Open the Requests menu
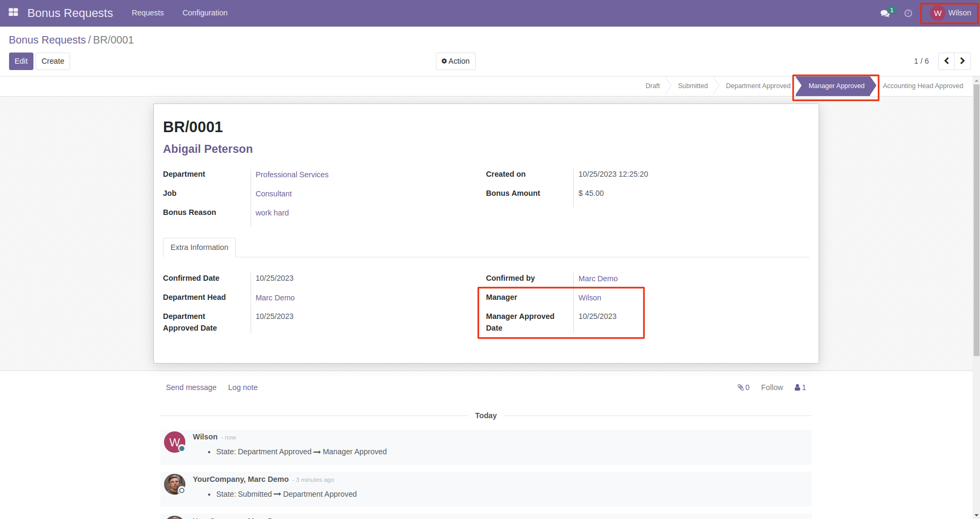The width and height of the screenshot is (980, 519). pos(148,13)
